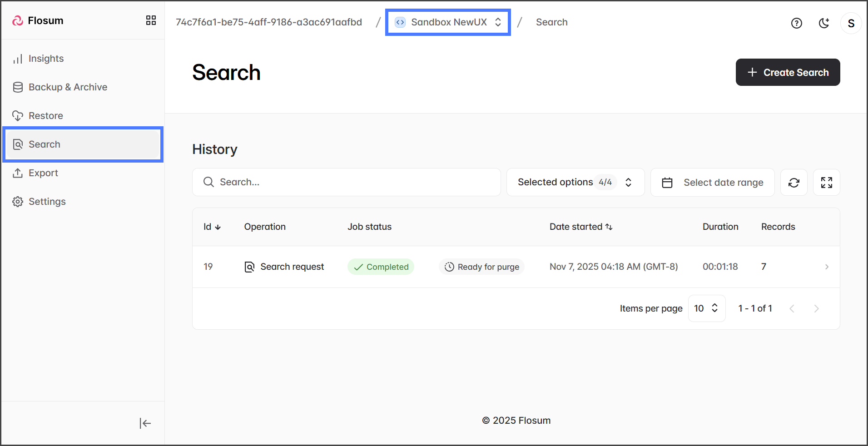Expand the Selected options 4/4 filter
Viewport: 868px width, 446px height.
575,183
